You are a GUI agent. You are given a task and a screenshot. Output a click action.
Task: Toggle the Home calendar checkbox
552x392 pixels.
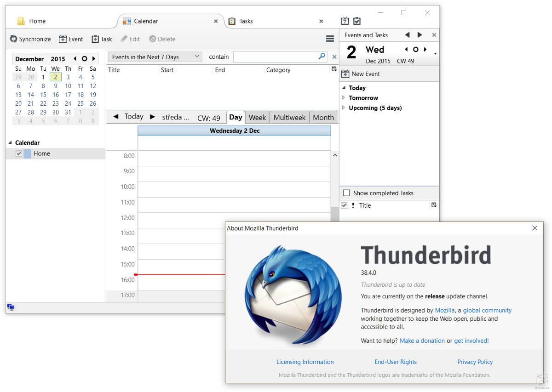pyautogui.click(x=19, y=154)
